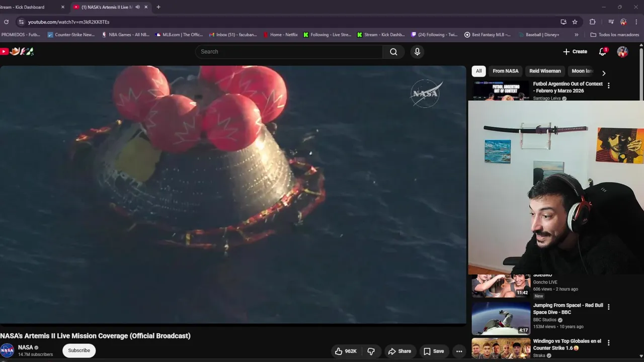The height and width of the screenshot is (362, 644).
Task: Open Counter-Strike News bookmark
Action: tap(71, 35)
